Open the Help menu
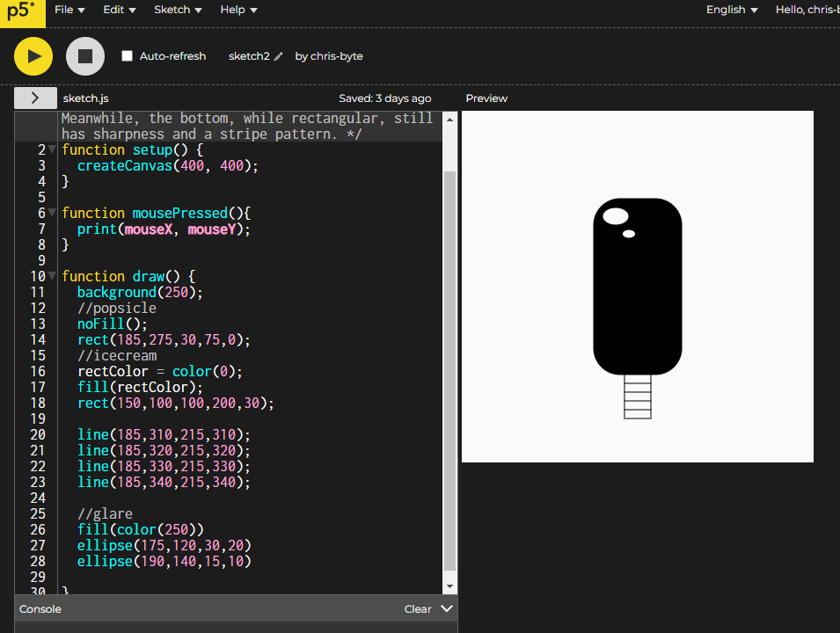Viewport: 840px width, 633px height. 239,10
